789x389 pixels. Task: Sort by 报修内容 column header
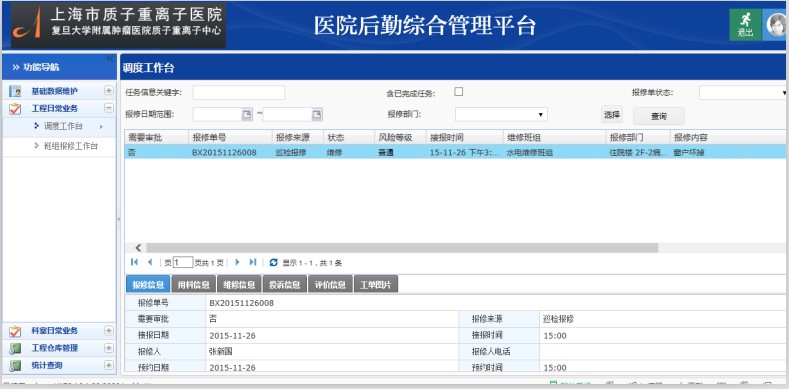point(729,137)
